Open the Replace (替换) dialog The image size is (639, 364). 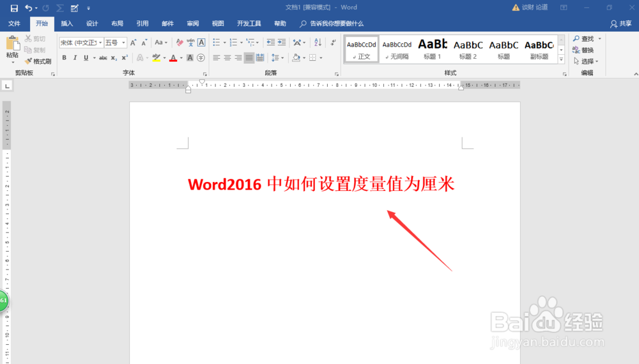tap(583, 50)
